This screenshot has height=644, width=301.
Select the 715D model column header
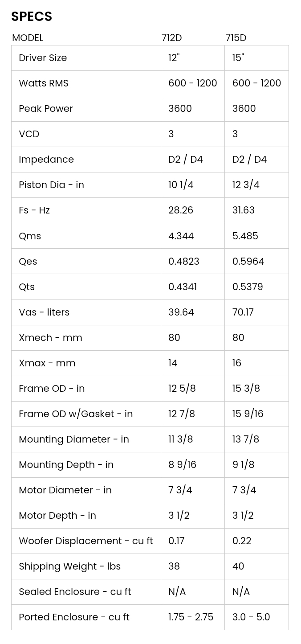click(x=236, y=38)
